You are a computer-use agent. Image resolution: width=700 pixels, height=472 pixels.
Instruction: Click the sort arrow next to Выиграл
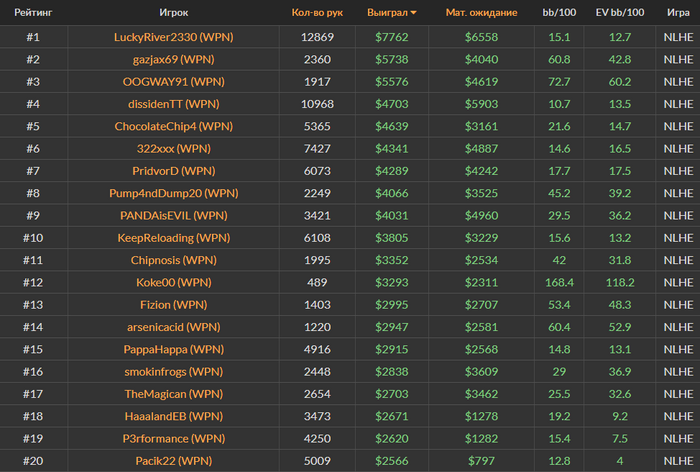pos(413,13)
